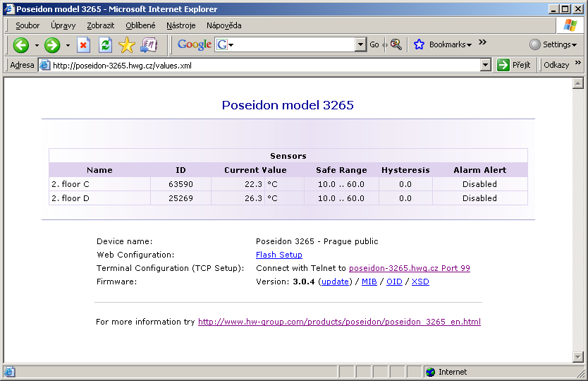Open the poseidon-3265.hwg.cz Port 99 telnet link

pos(410,268)
